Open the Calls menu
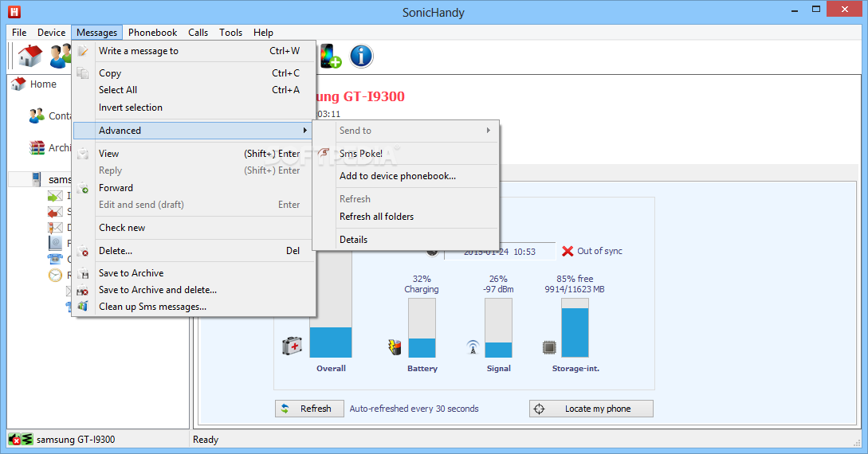 point(198,33)
